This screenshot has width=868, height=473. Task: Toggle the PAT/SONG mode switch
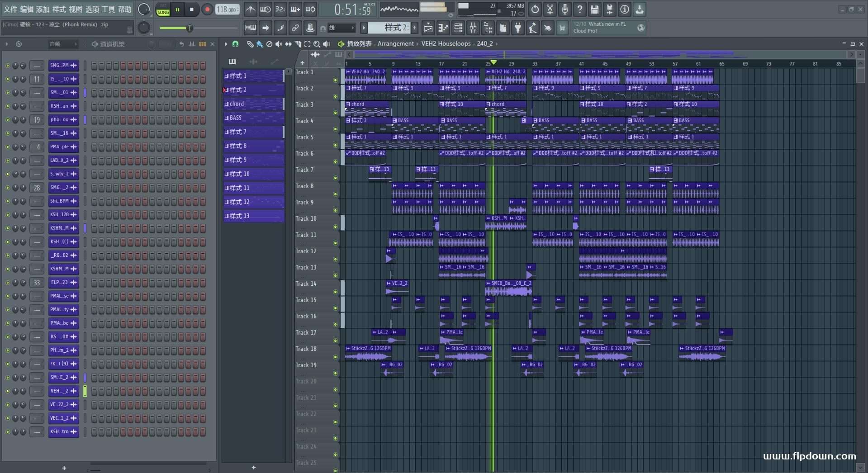coord(163,9)
